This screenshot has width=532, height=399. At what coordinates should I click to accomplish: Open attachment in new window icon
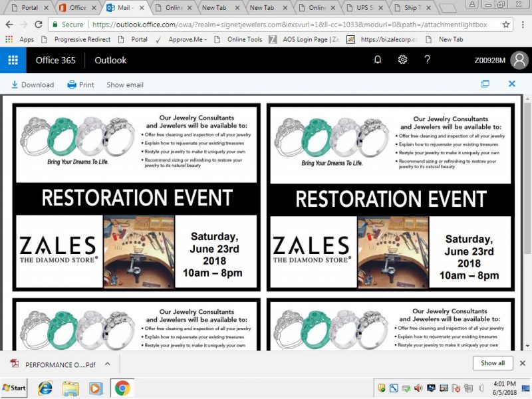pos(485,84)
